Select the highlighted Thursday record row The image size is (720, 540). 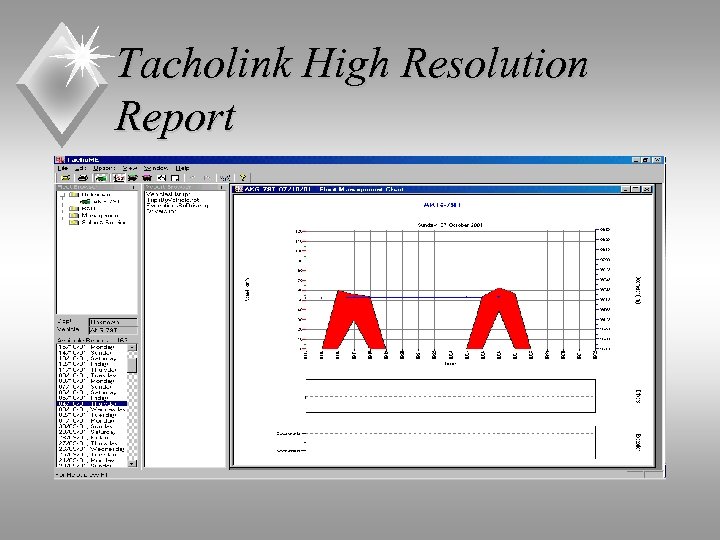point(92,404)
